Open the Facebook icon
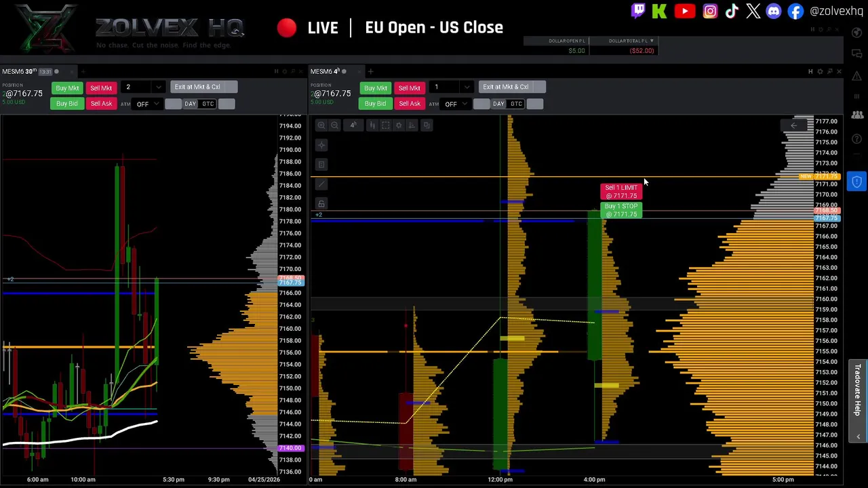This screenshot has width=868, height=488. click(x=795, y=11)
